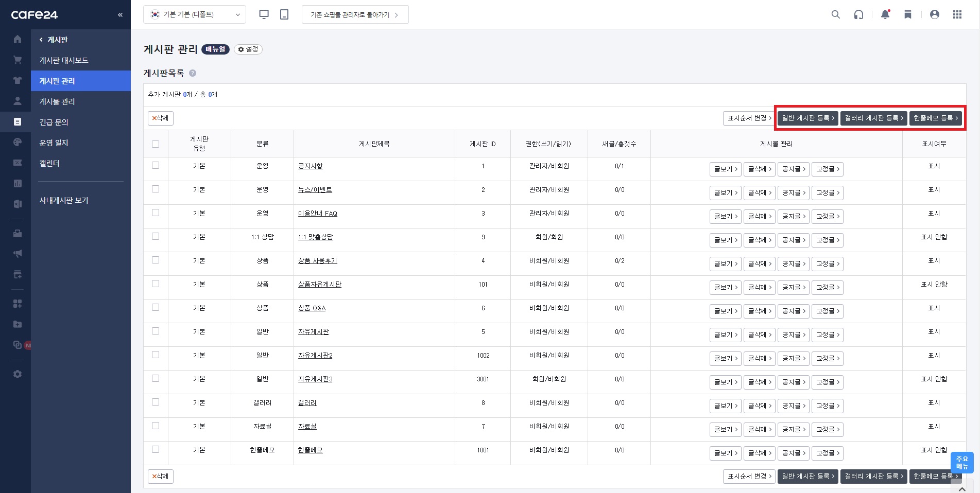The width and height of the screenshot is (980, 493).
Task: Open the promotion coupon icon
Action: tap(18, 163)
